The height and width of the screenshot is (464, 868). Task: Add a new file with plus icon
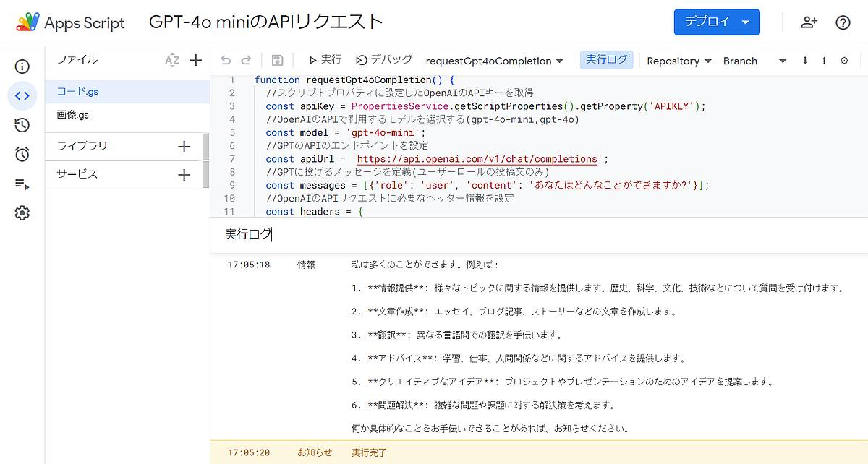[195, 60]
